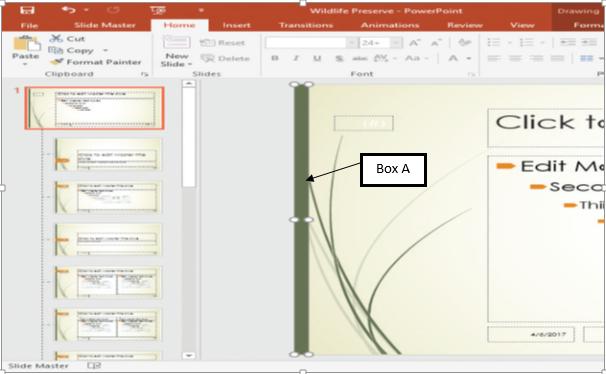The height and width of the screenshot is (374, 606).
Task: Open the font name dropdown arrow
Action: [x=352, y=42]
